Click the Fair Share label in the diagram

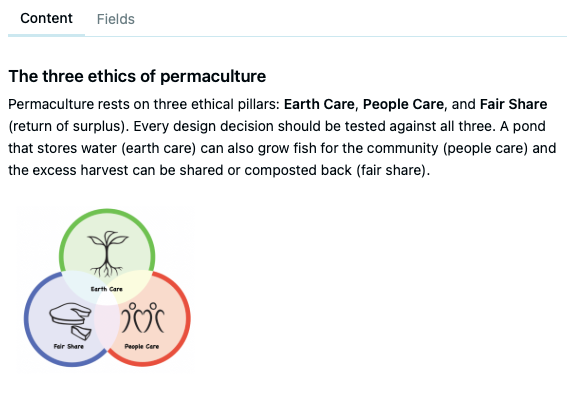(68, 346)
